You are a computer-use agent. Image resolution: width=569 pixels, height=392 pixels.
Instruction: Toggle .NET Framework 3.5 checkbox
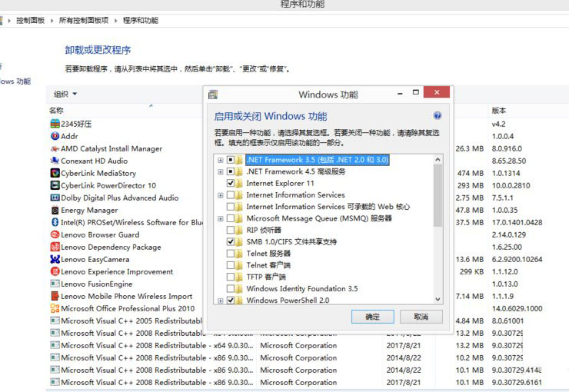pos(231,160)
